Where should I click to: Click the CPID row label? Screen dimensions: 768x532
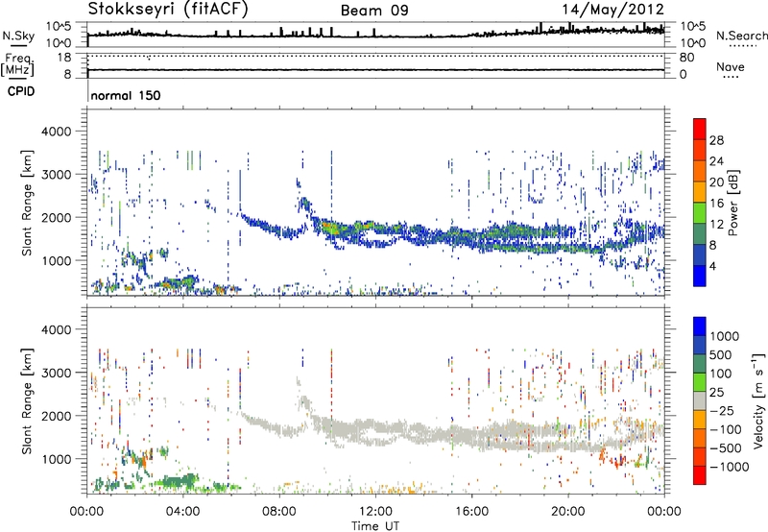pyautogui.click(x=21, y=91)
